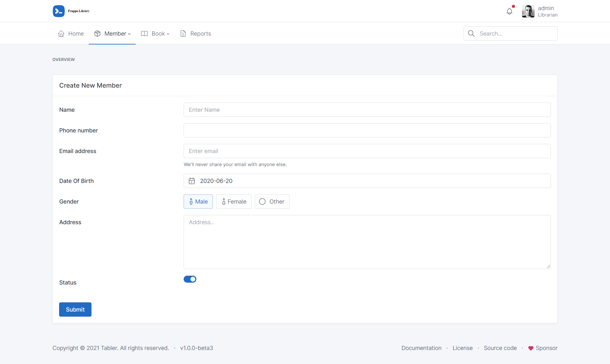Viewport: 610px width, 364px height.
Task: Select Male gender option
Action: tap(198, 202)
